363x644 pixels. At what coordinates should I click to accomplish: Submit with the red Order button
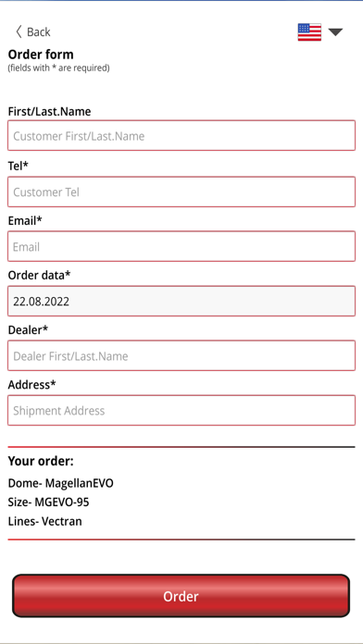[x=181, y=596]
